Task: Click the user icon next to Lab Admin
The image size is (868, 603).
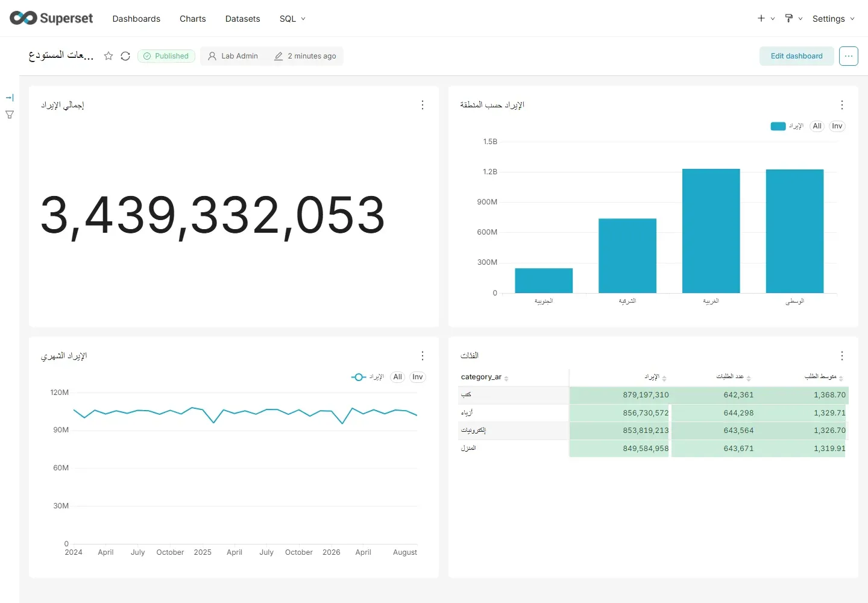Action: pyautogui.click(x=212, y=56)
